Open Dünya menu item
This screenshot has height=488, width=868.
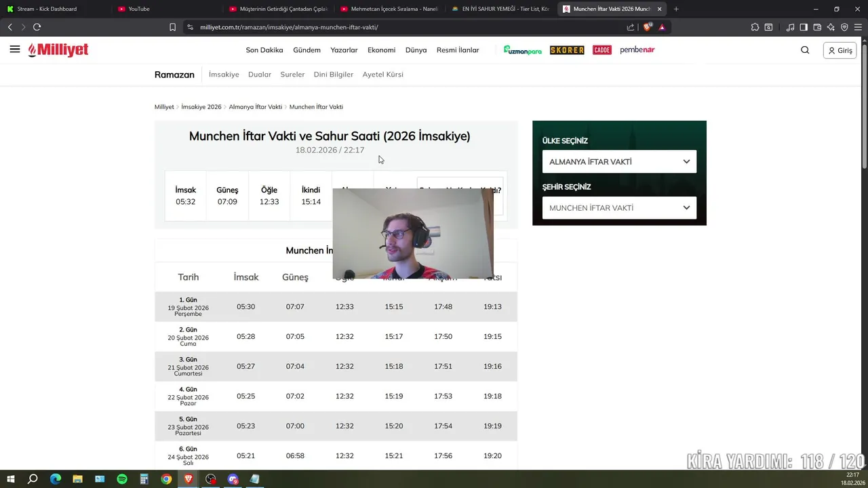[x=416, y=50]
